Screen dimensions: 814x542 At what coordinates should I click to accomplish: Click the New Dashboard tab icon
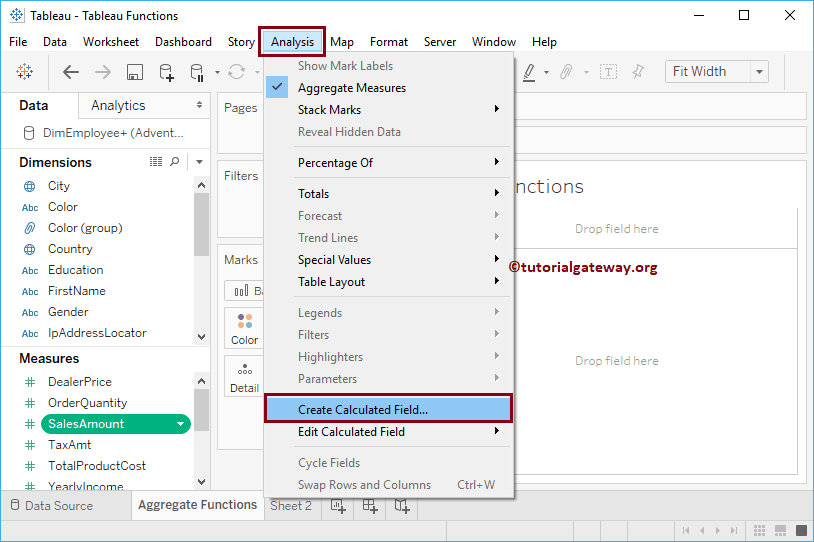click(370, 506)
